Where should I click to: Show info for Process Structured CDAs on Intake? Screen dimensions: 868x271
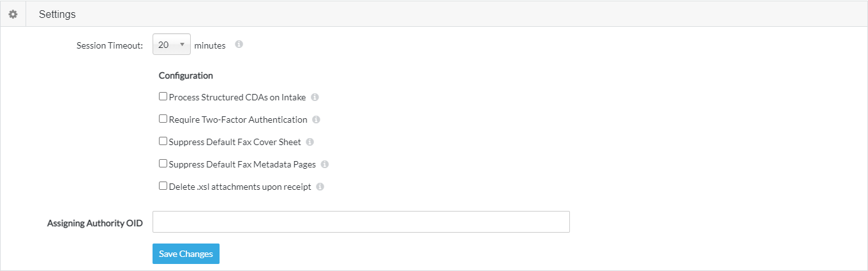tap(315, 97)
